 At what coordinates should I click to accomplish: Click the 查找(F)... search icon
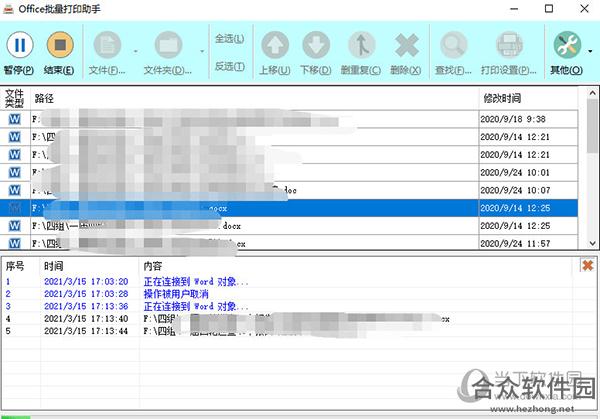[453, 45]
